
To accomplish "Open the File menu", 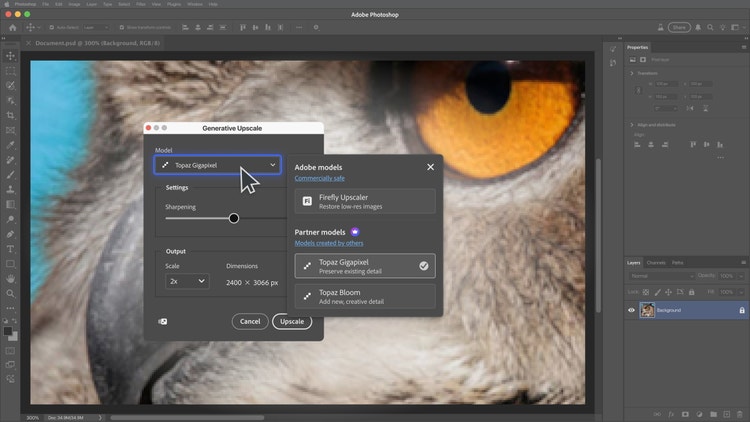I will (x=45, y=4).
